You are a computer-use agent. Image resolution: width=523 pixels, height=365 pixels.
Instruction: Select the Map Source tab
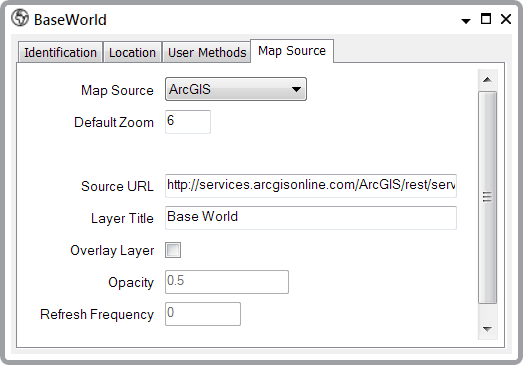[x=292, y=51]
